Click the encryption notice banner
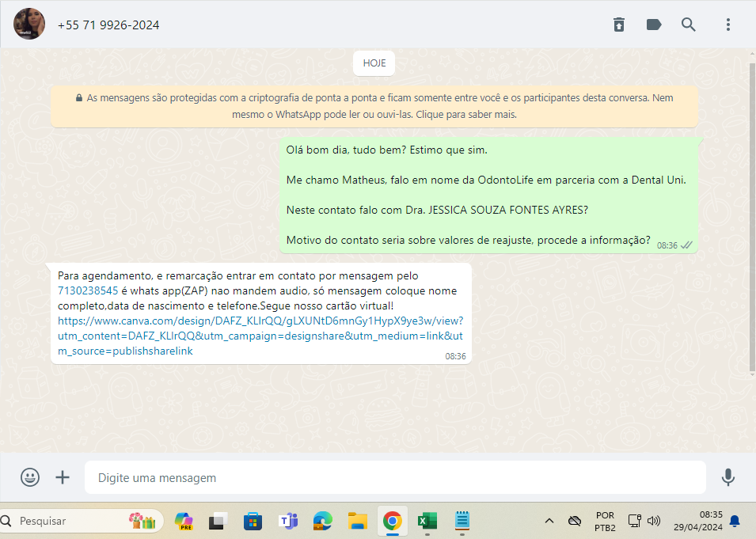The image size is (756, 539). (x=374, y=106)
